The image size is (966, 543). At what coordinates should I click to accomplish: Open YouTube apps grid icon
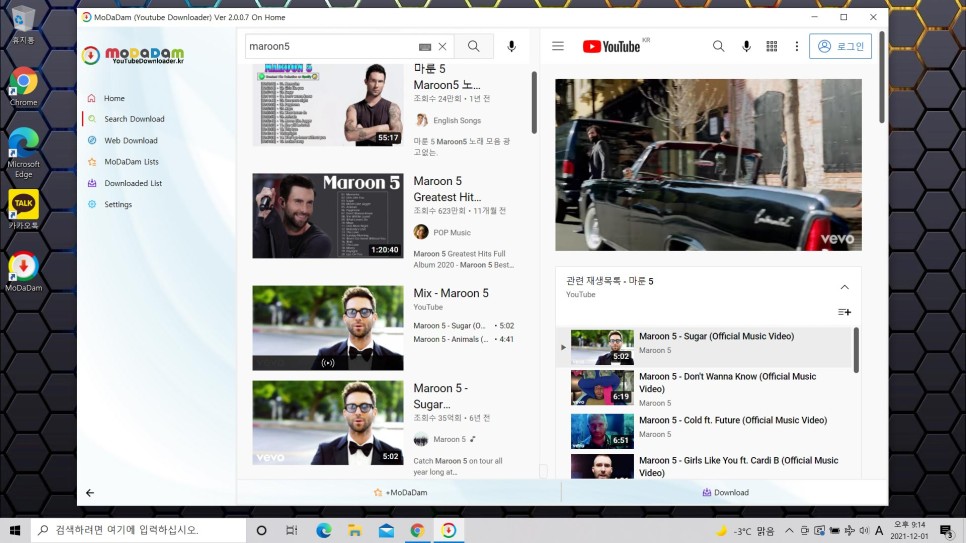771,46
